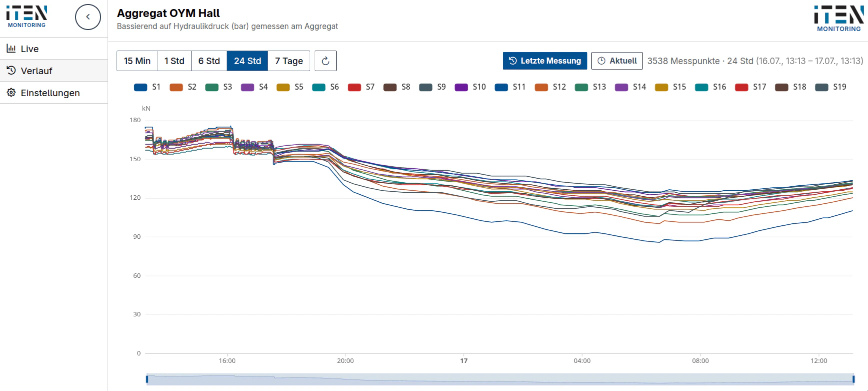Switch to the 7 Tage range
The height and width of the screenshot is (391, 868).
pyautogui.click(x=289, y=61)
